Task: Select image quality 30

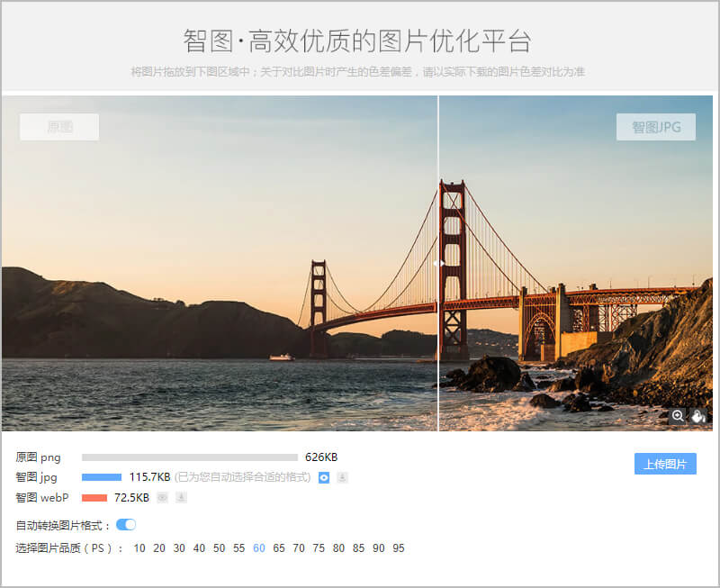Action: (x=179, y=547)
